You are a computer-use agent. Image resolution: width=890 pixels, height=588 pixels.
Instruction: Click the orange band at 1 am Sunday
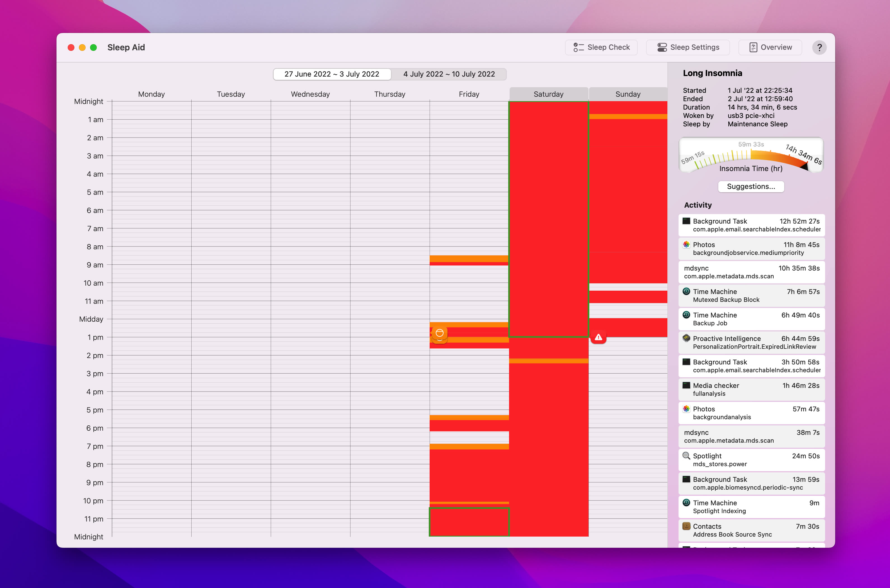pyautogui.click(x=628, y=117)
